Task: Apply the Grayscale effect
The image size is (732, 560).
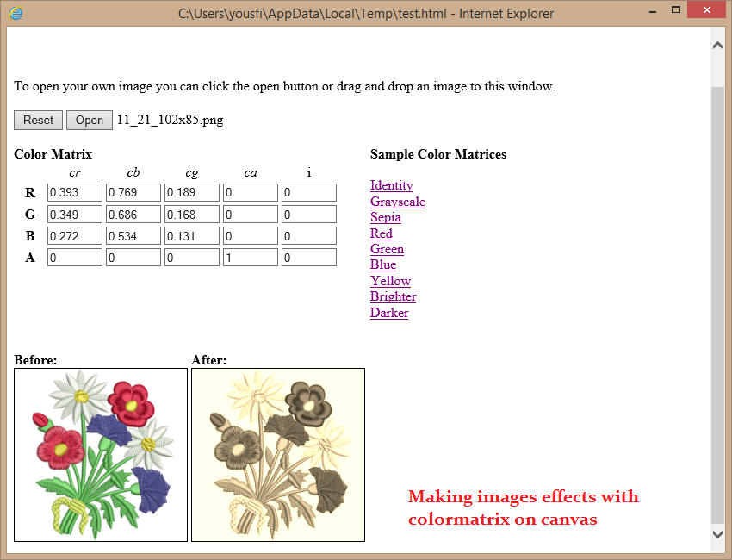Action: coord(397,201)
